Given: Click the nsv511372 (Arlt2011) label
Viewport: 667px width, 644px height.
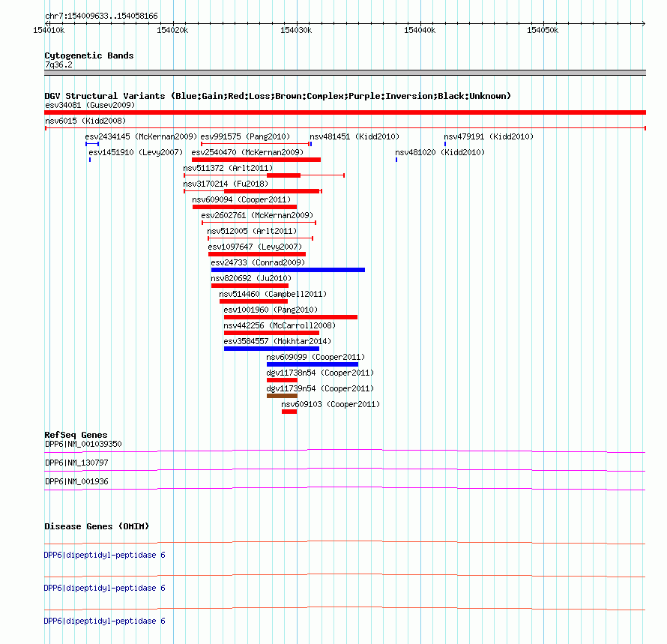Looking at the screenshot, I should pos(228,168).
